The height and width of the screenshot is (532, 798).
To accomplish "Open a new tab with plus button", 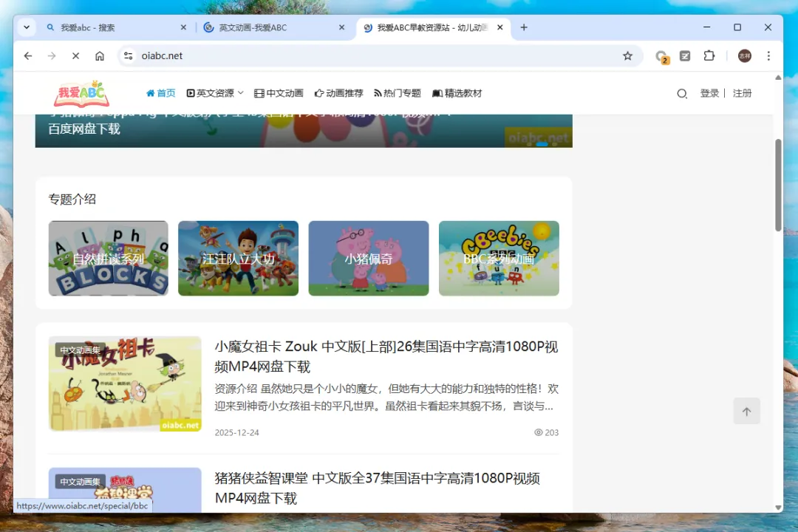I will 524,27.
